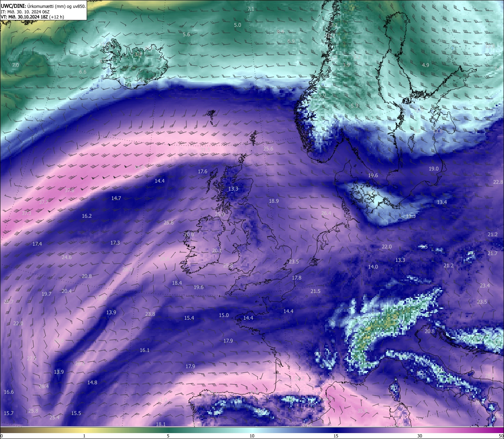This screenshot has width=504, height=439.
Task: Click the map value 23.4
Action: coord(485,286)
